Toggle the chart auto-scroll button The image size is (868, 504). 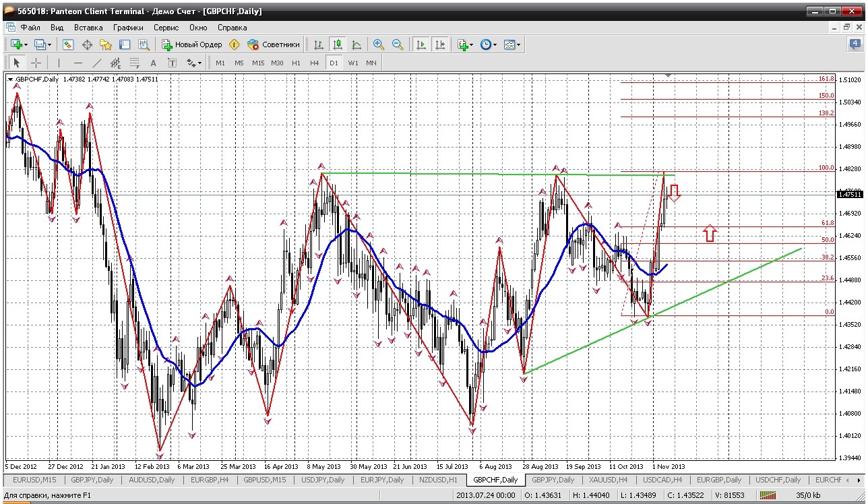pos(421,44)
